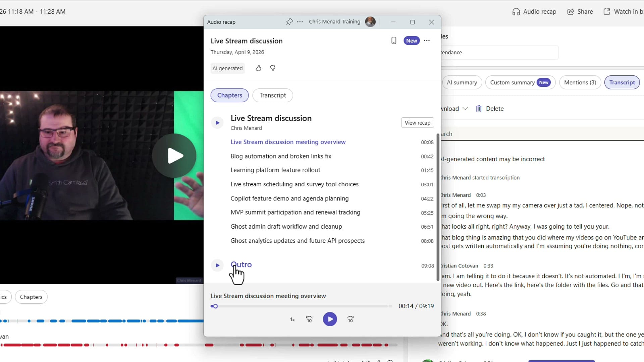Click the mobile device icon near the New badge
Image resolution: width=644 pixels, height=362 pixels.
(x=394, y=40)
